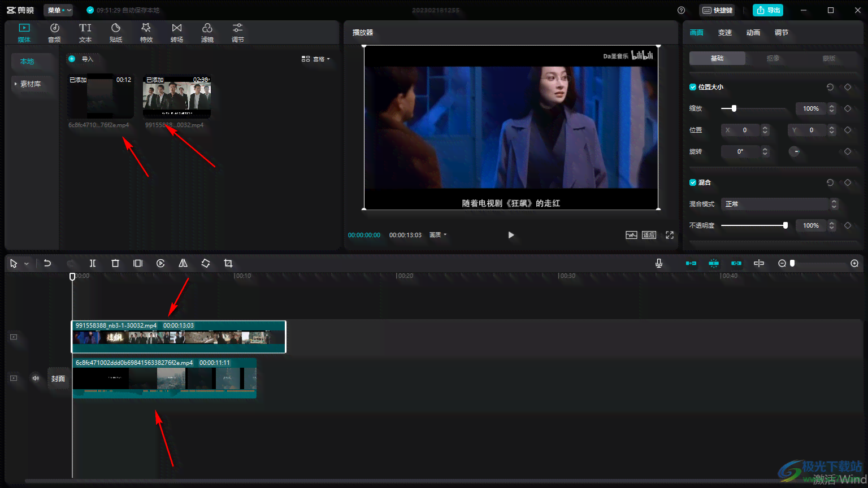
Task: Click the undo icon in timeline toolbar
Action: pyautogui.click(x=47, y=263)
